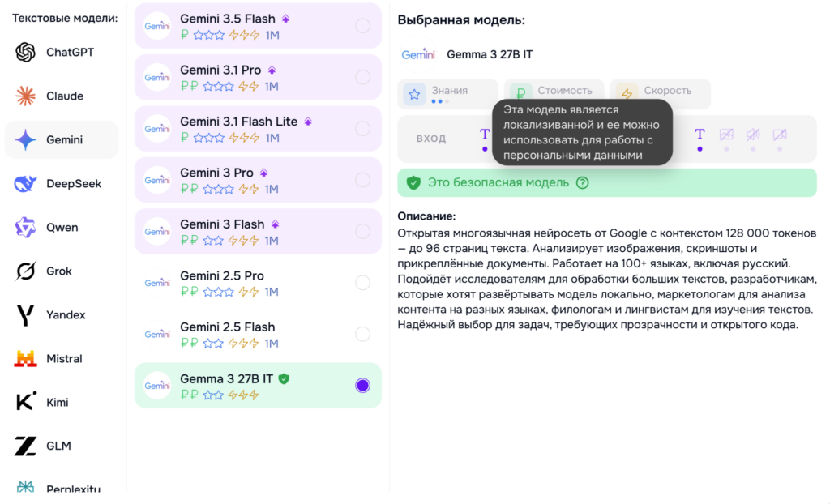Click the crossed-out video output icon
This screenshot has height=504, width=830.
[x=779, y=135]
